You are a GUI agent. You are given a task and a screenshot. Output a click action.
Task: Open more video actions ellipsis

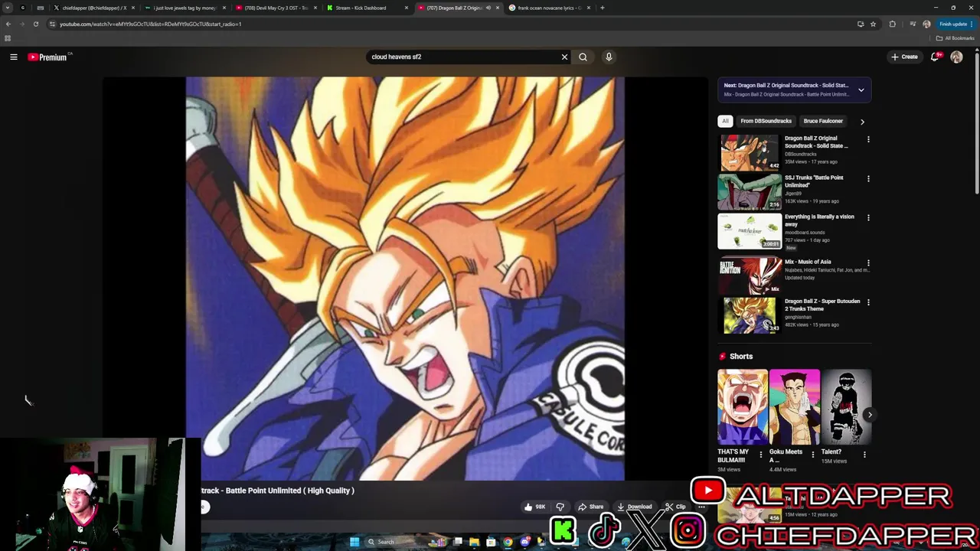701,507
